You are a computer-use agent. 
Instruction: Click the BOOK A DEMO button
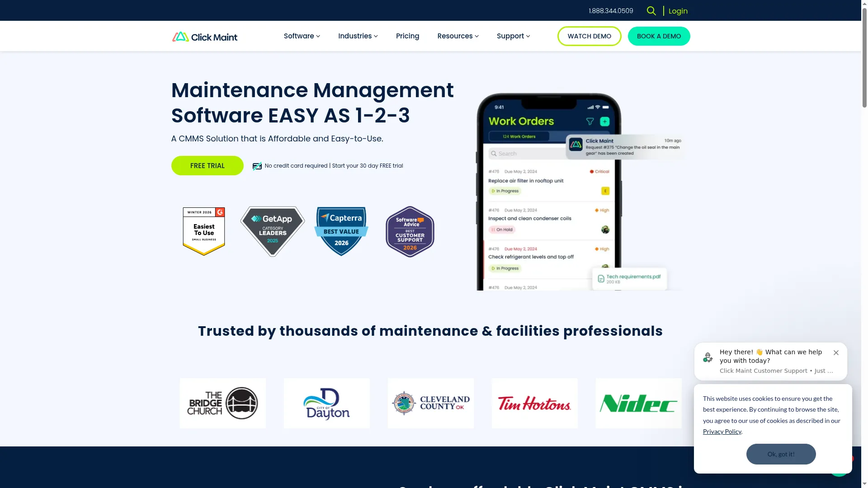(659, 36)
